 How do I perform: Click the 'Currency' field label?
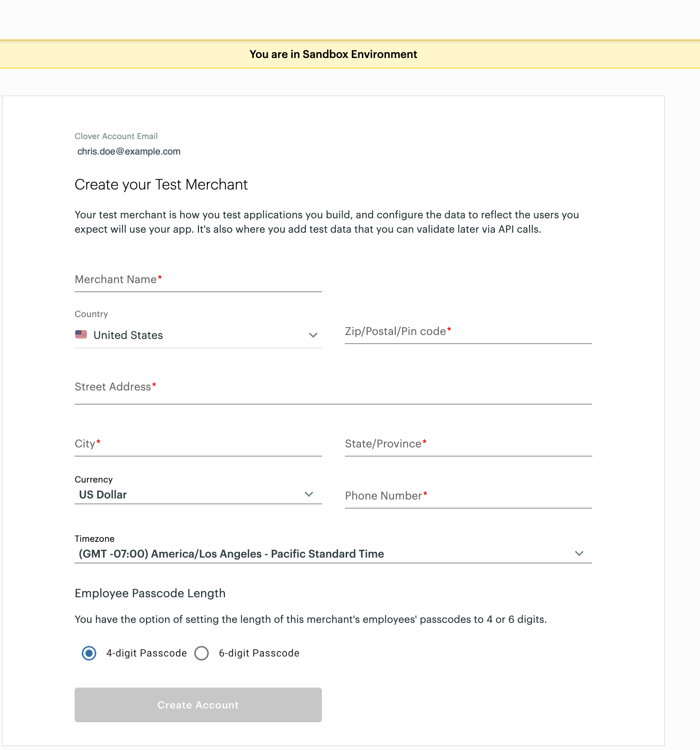[x=94, y=479]
